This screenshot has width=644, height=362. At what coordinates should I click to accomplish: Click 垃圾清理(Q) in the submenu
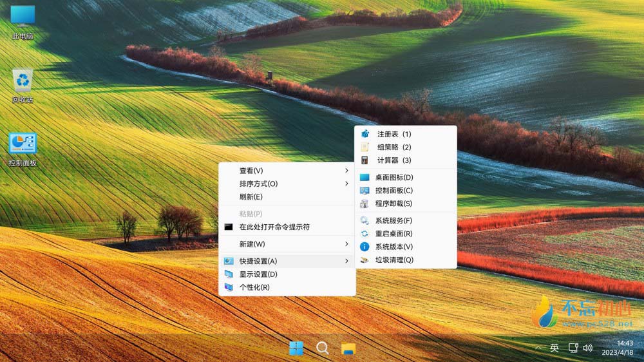tap(393, 260)
